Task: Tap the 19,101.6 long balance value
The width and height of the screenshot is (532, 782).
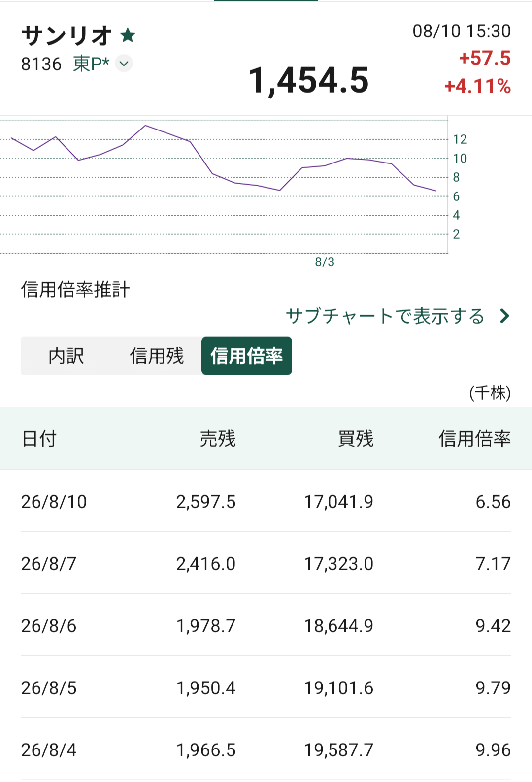Action: point(339,688)
